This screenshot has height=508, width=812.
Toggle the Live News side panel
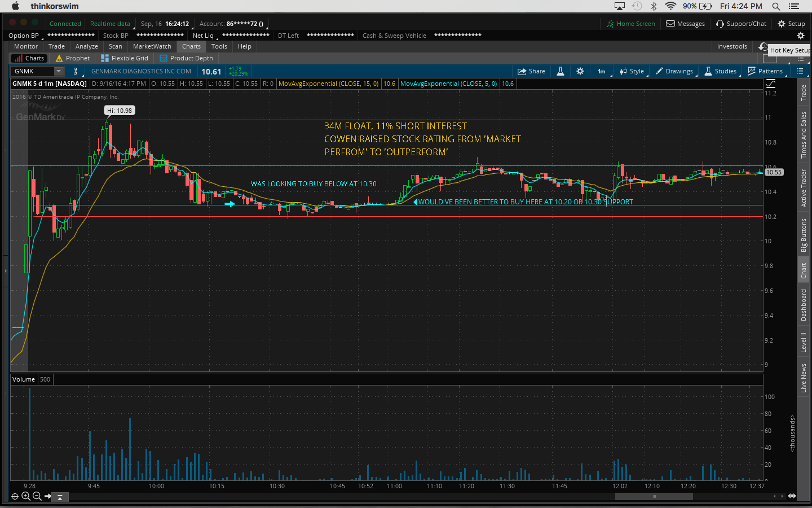pos(804,378)
